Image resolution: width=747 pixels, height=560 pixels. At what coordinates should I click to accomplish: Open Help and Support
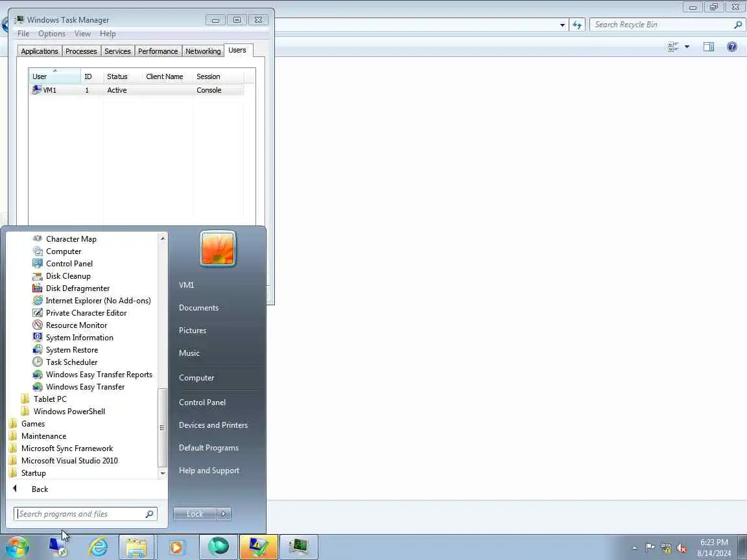coord(209,471)
